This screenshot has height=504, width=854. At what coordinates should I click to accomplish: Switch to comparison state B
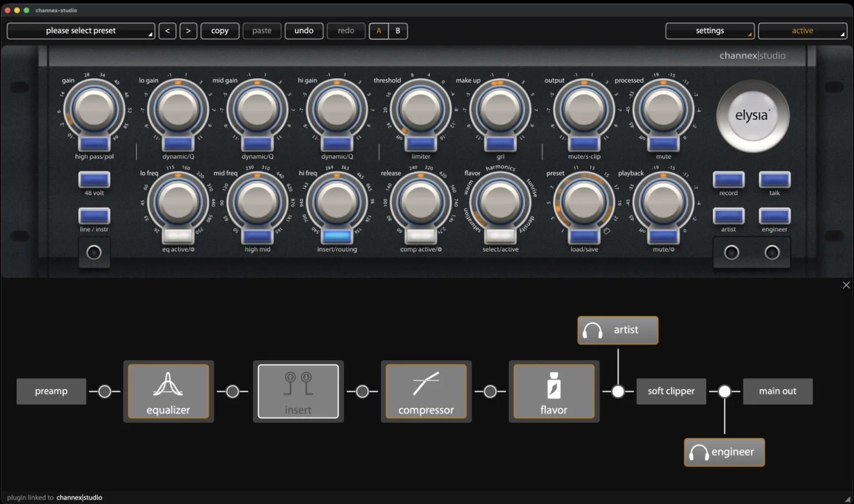pyautogui.click(x=398, y=31)
